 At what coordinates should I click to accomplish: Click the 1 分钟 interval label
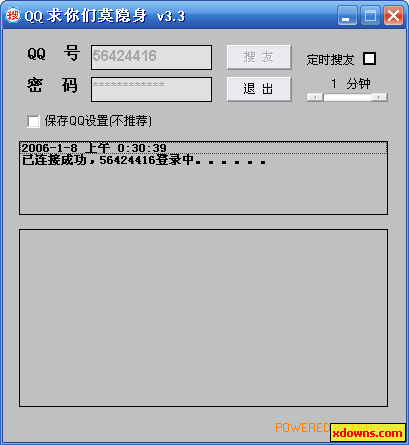coord(351,84)
